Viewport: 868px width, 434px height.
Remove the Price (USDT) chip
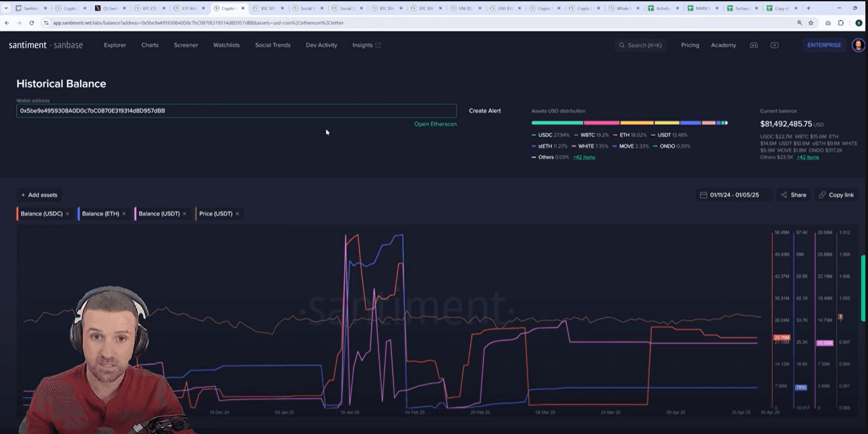pos(237,214)
